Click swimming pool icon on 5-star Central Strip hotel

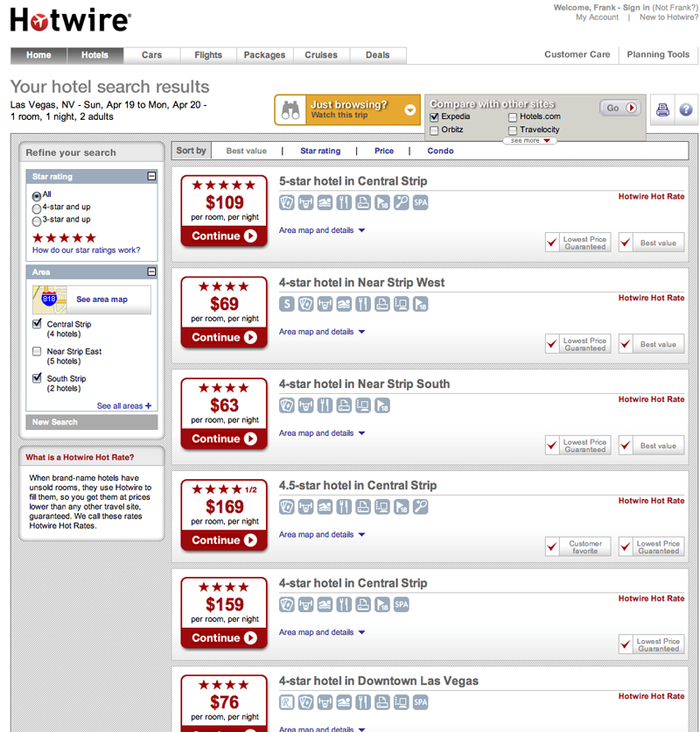pos(325,202)
